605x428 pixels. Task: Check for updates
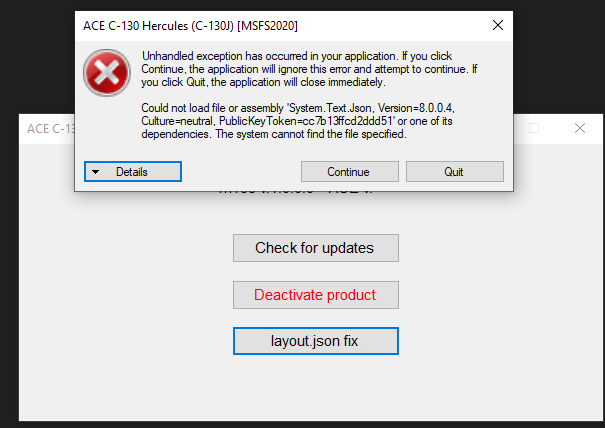coord(316,248)
